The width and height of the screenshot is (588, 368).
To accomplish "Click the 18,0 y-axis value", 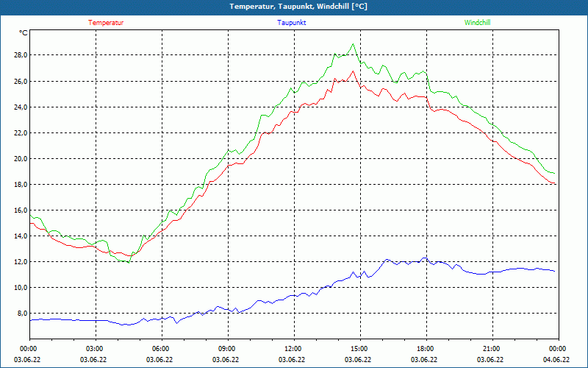I will tap(21, 185).
